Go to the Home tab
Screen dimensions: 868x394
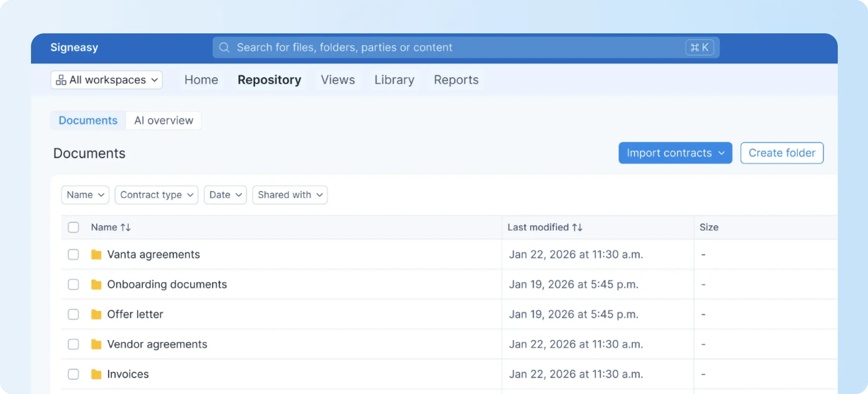(201, 80)
